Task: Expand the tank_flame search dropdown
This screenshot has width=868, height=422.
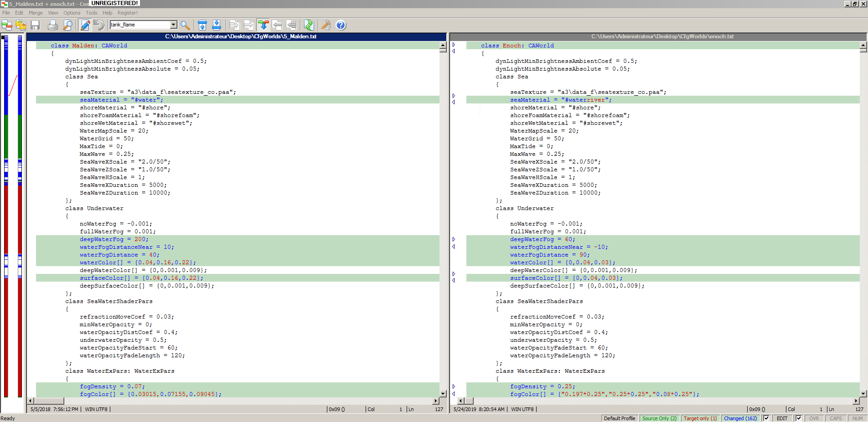Action: pos(173,25)
